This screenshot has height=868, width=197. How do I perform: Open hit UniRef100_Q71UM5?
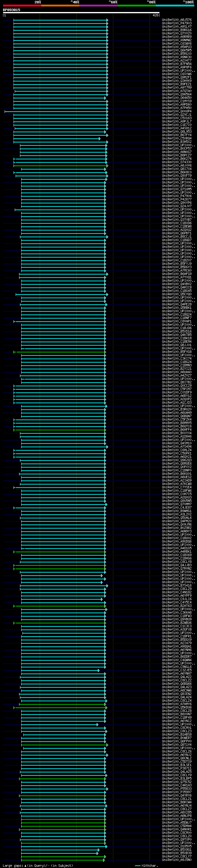coord(177,189)
